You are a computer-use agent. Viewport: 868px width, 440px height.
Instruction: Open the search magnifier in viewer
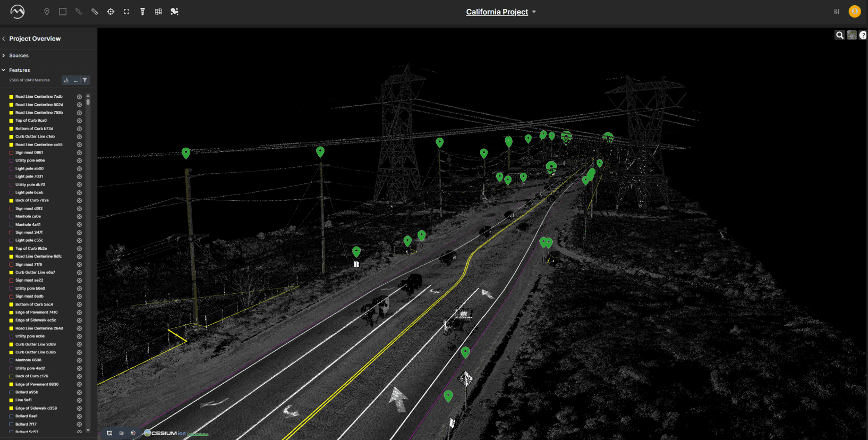coord(840,35)
